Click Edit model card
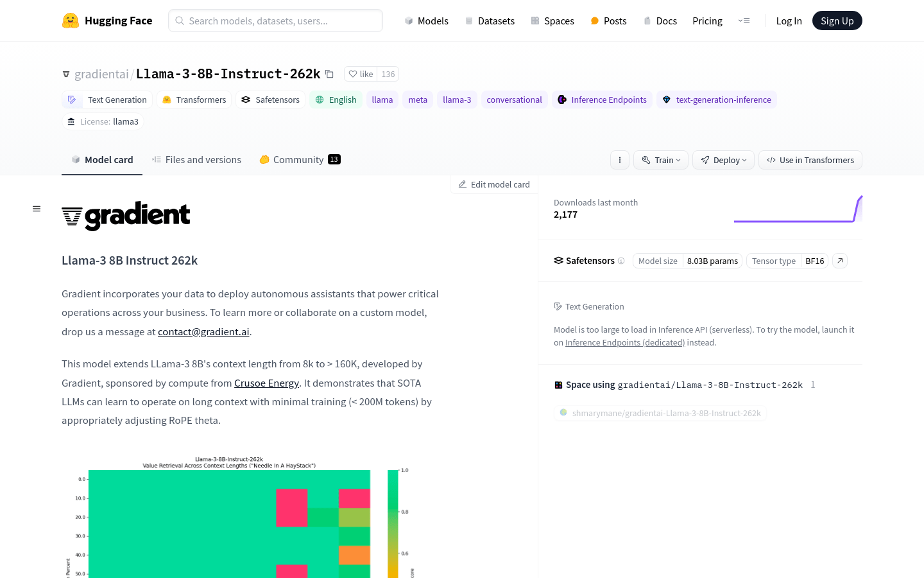Image resolution: width=924 pixels, height=578 pixels. 494,184
